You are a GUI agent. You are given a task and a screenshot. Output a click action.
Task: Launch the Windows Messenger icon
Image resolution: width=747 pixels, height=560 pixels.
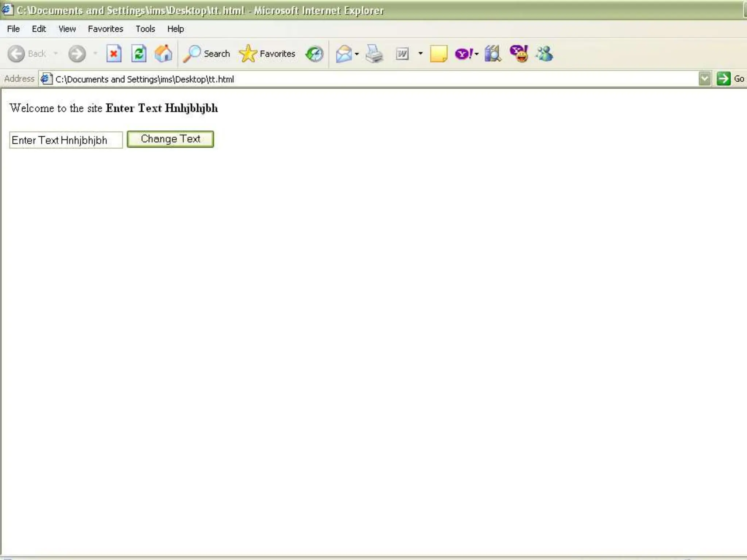(x=544, y=54)
